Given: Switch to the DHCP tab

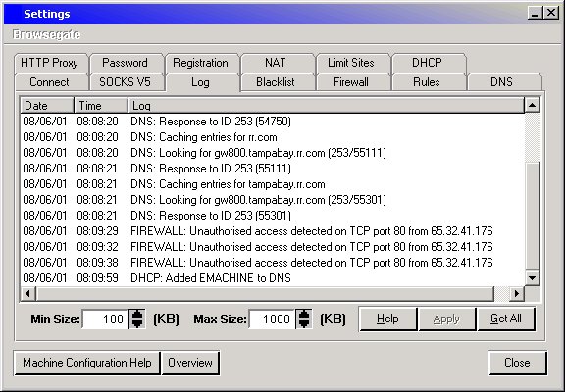Looking at the screenshot, I should [x=429, y=63].
